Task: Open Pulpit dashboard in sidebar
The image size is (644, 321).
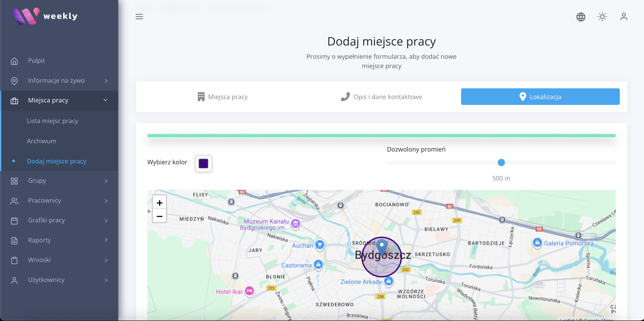Action: pos(36,61)
